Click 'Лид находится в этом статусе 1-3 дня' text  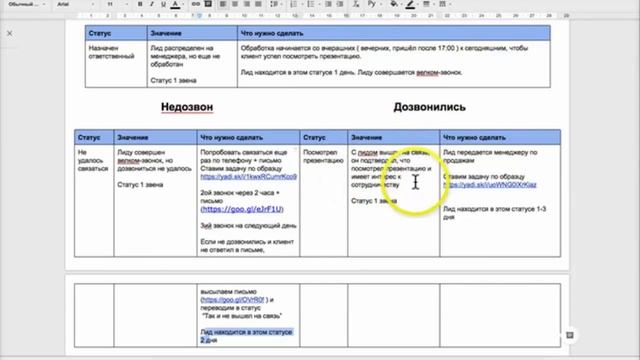pyautogui.click(x=495, y=213)
